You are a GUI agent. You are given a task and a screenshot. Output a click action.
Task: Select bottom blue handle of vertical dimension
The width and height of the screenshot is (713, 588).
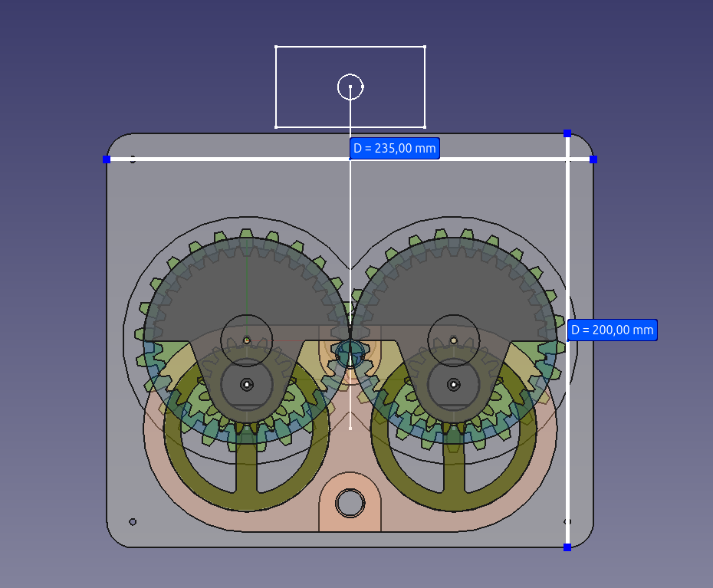coord(567,547)
